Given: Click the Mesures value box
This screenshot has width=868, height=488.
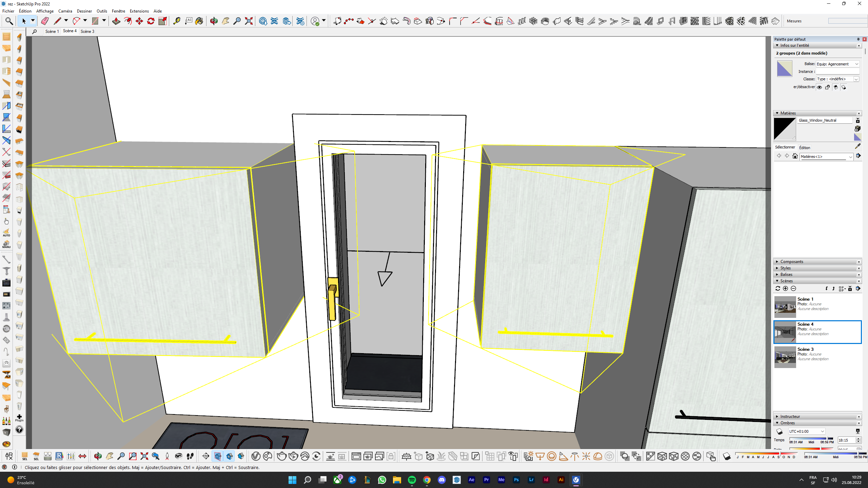Looking at the screenshot, I should point(847,21).
